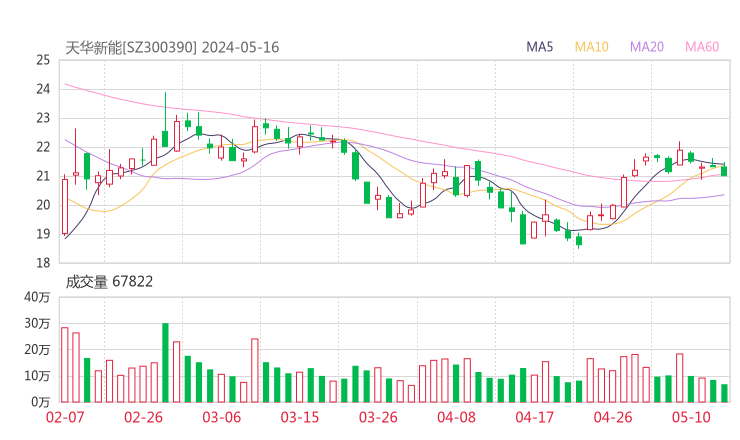This screenshot has height=440, width=740.
Task: Click the 02-26 date axis label
Action: [143, 417]
